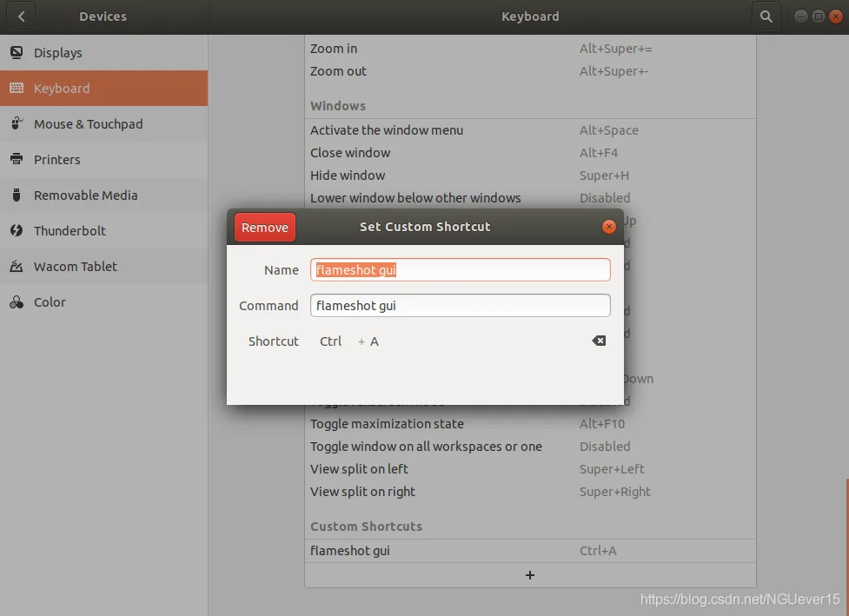Focus the Command input field
The height and width of the screenshot is (616, 849).
pos(461,305)
